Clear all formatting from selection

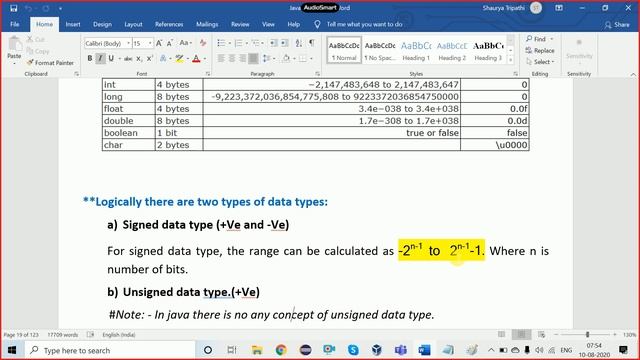203,43
